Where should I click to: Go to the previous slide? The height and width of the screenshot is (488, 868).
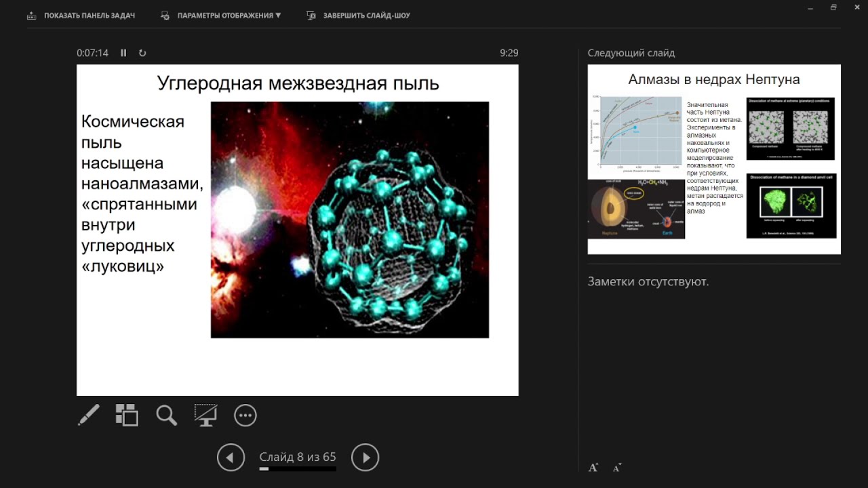pos(231,457)
